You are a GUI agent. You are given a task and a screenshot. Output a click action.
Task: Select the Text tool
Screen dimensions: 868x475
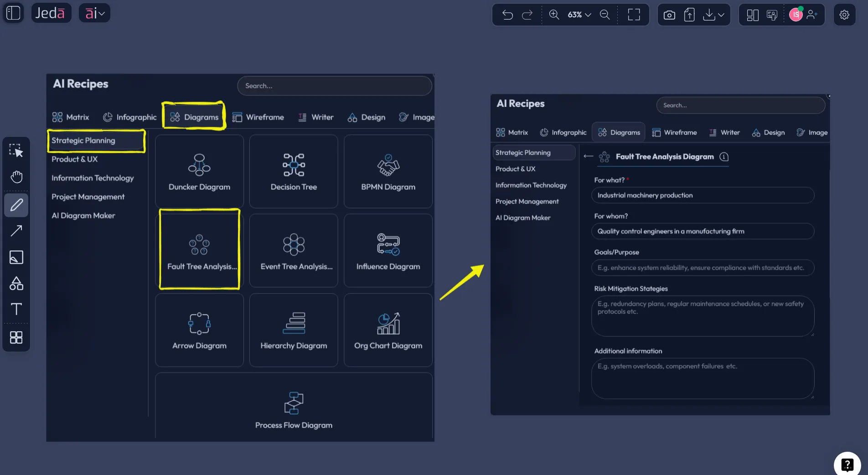[16, 309]
